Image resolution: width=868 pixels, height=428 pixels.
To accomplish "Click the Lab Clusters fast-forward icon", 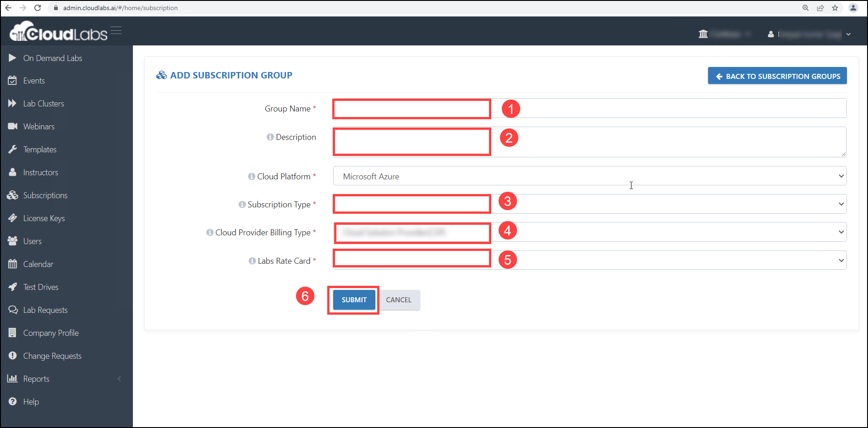I will (12, 103).
